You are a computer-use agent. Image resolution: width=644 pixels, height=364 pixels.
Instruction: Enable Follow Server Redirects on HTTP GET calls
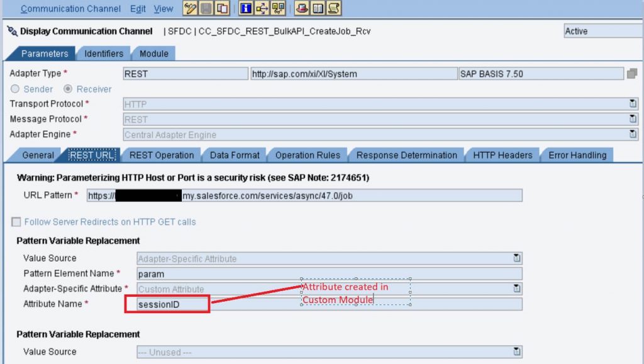[x=16, y=222]
